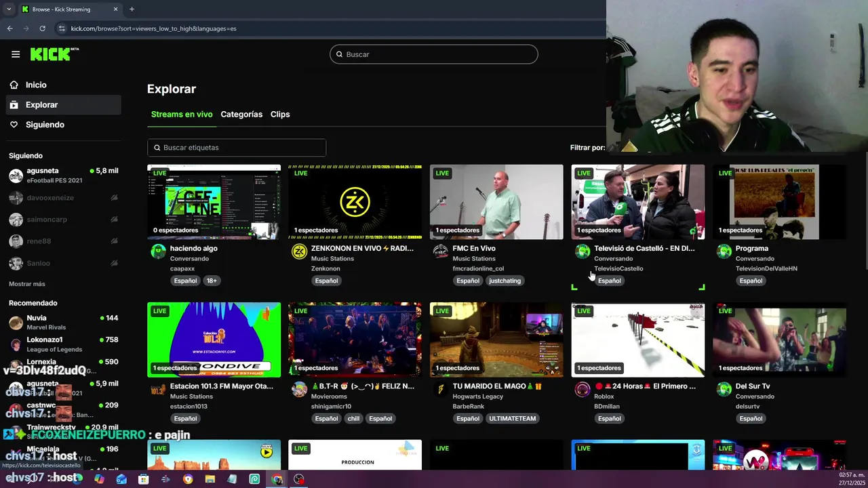Click the ULTIMATETEAM tag

pos(513,418)
